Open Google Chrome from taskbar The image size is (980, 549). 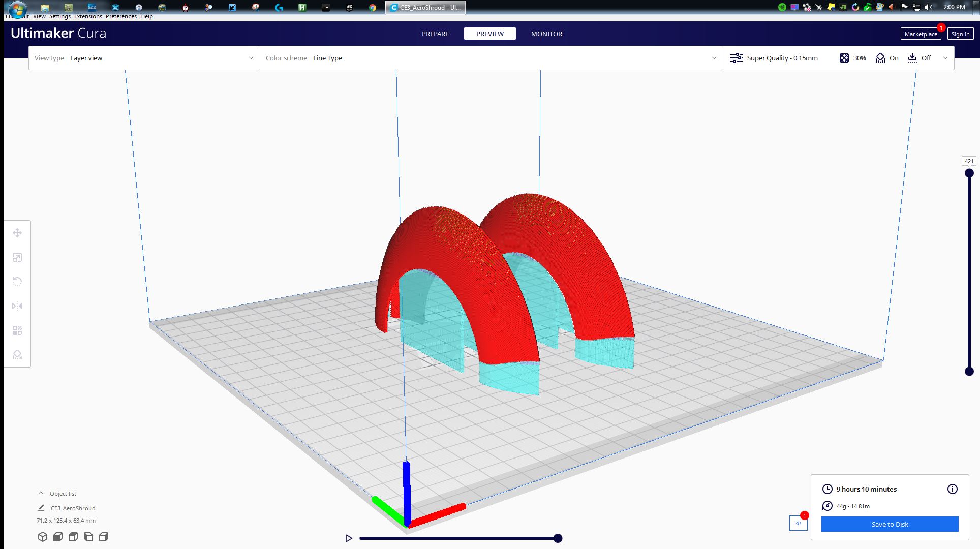tap(373, 8)
